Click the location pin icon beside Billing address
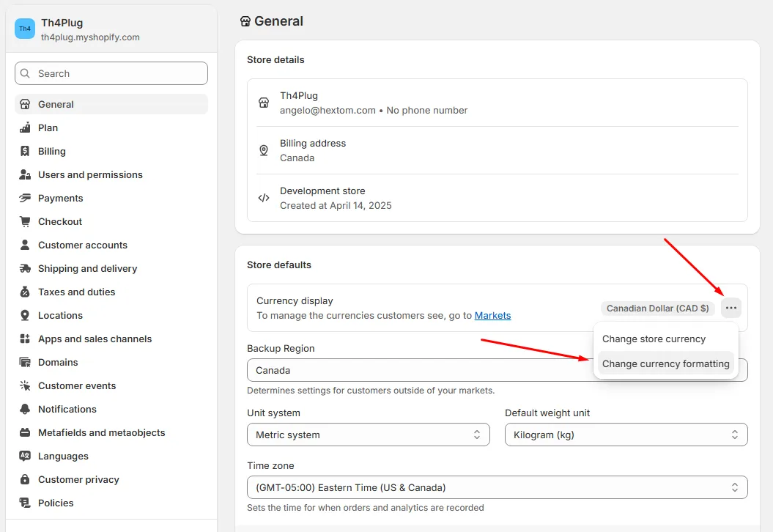773x532 pixels. 264,150
